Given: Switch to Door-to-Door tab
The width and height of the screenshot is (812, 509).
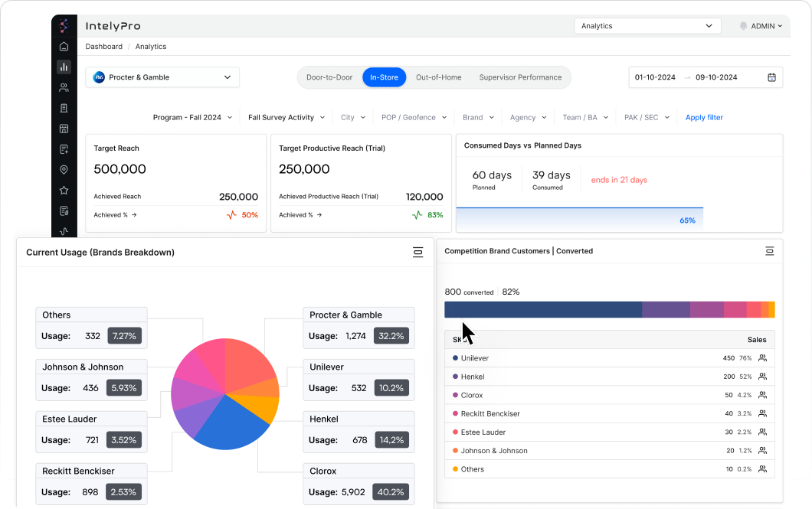Looking at the screenshot, I should 329,77.
